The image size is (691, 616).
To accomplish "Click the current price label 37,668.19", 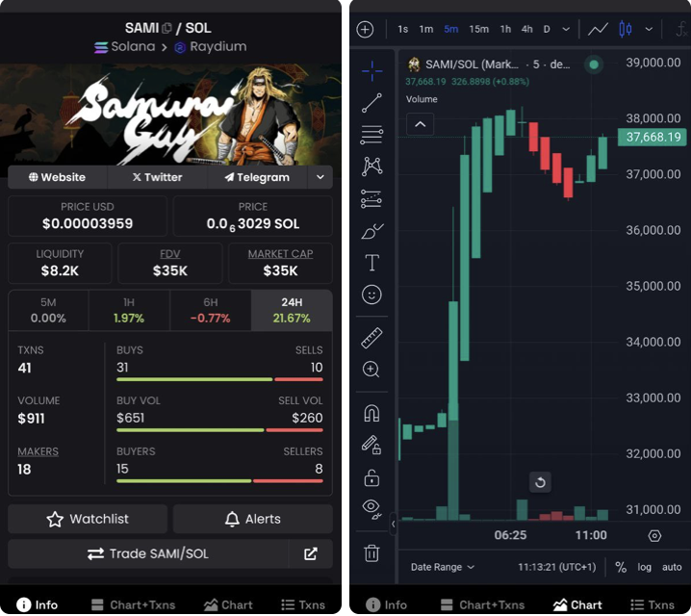I will click(653, 137).
